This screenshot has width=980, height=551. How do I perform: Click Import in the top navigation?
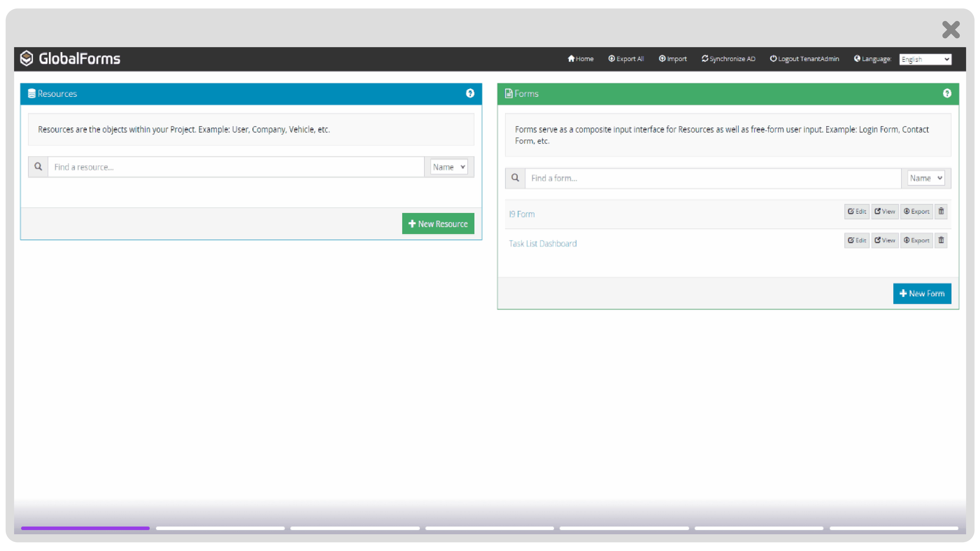click(x=673, y=59)
